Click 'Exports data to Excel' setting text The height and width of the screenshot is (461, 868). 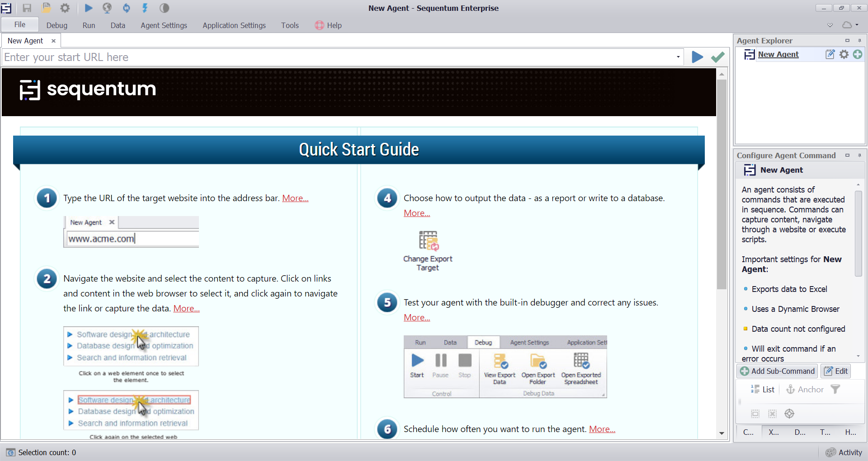[x=789, y=289]
